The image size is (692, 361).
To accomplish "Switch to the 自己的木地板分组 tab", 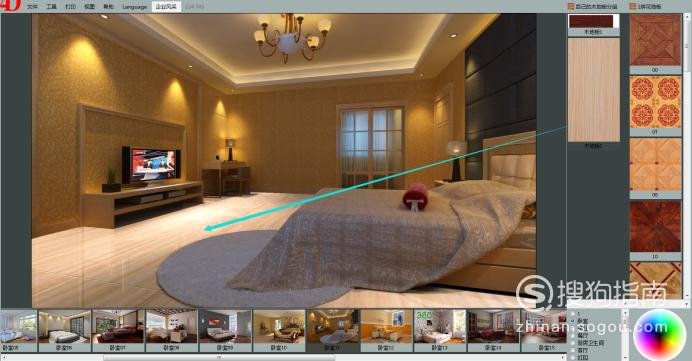I will (x=597, y=7).
